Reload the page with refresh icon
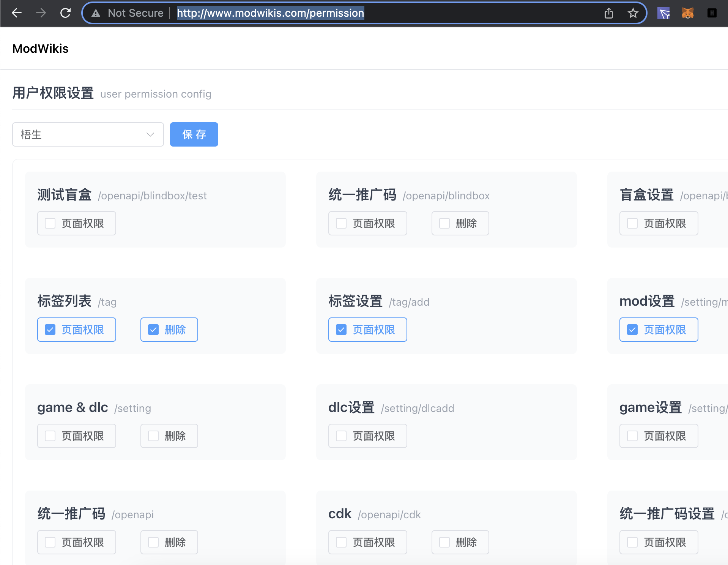728x565 pixels. click(x=65, y=13)
